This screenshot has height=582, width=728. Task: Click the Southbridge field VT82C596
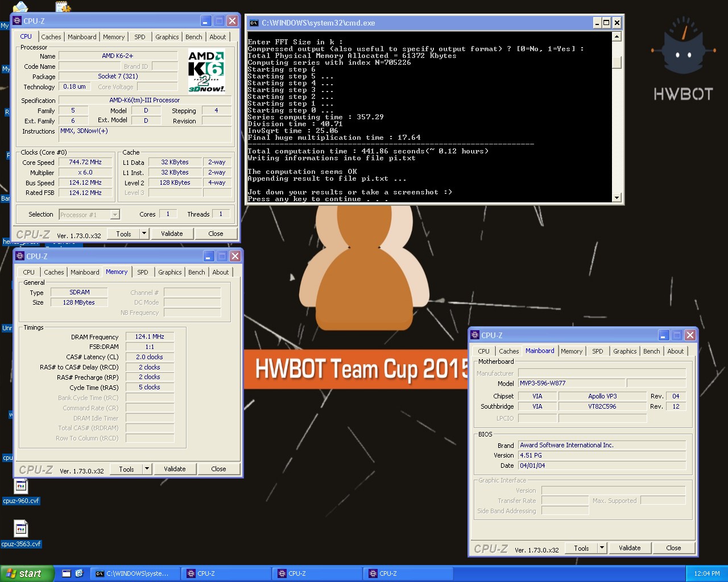click(x=603, y=406)
